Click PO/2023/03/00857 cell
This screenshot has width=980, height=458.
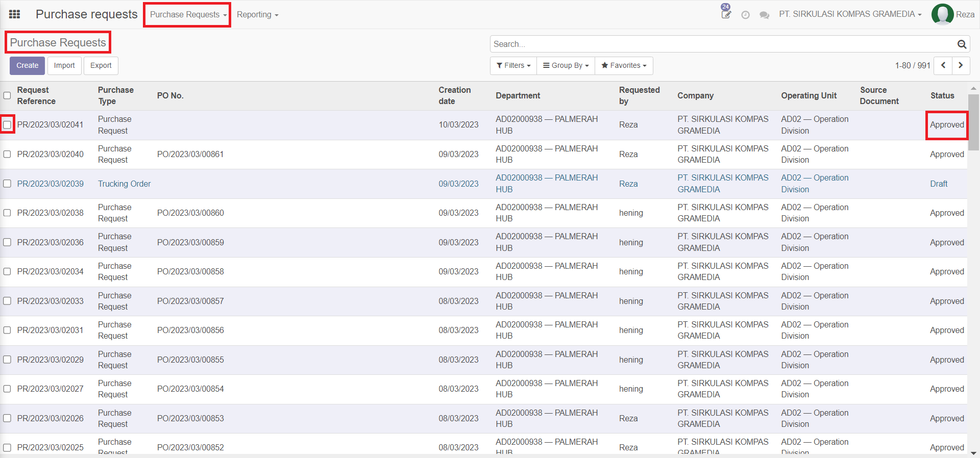click(x=190, y=301)
